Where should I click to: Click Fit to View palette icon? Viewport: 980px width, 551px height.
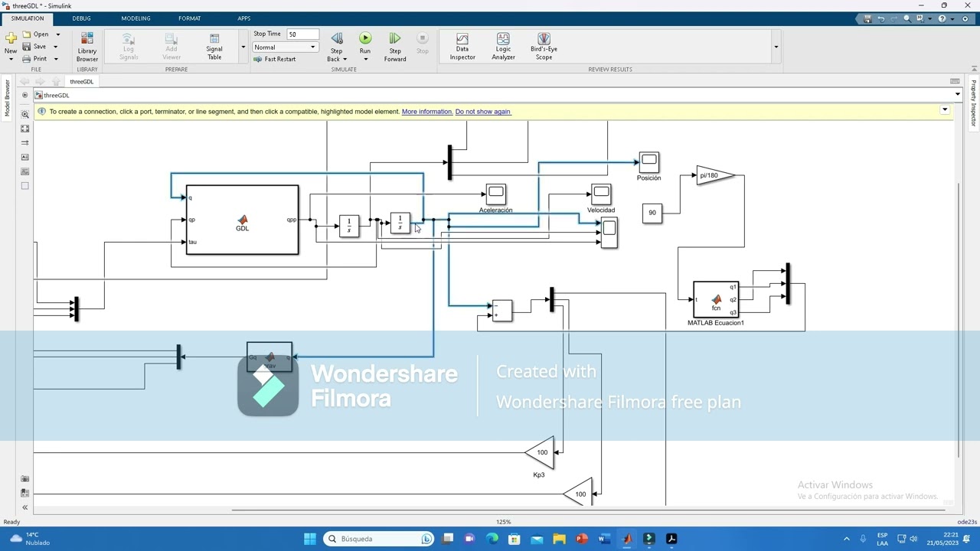25,129
